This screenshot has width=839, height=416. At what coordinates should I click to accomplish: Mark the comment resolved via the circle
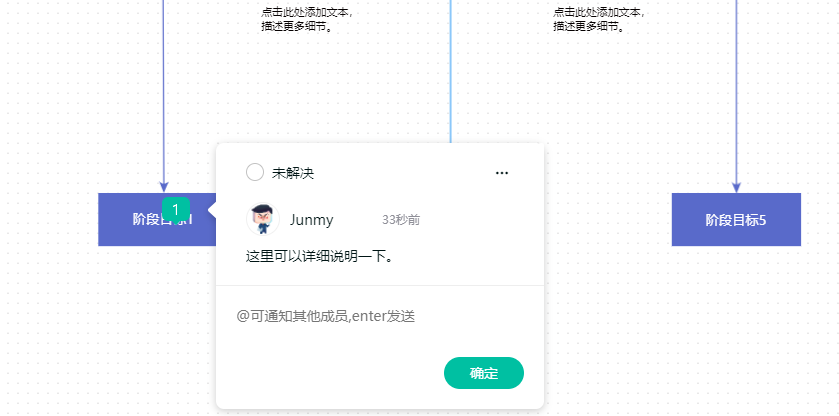[255, 173]
